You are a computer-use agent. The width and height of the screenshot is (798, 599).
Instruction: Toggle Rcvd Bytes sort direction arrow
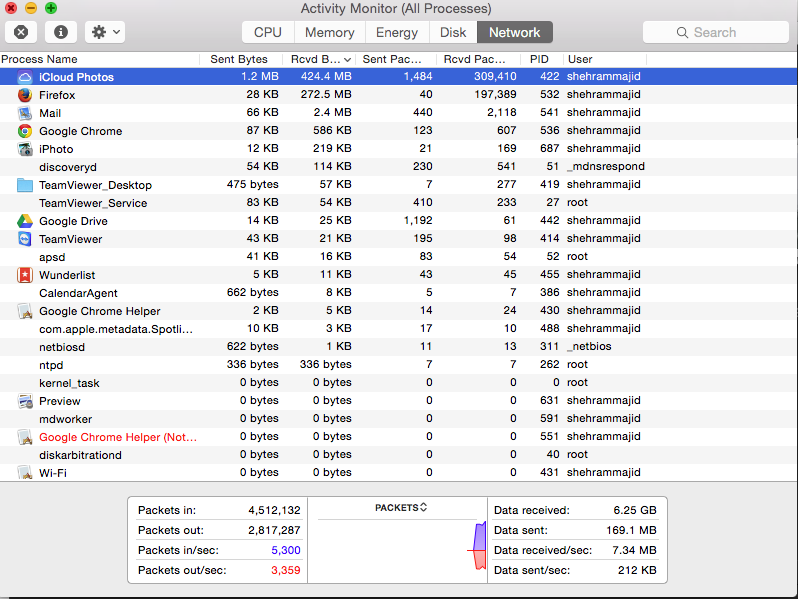[x=347, y=60]
